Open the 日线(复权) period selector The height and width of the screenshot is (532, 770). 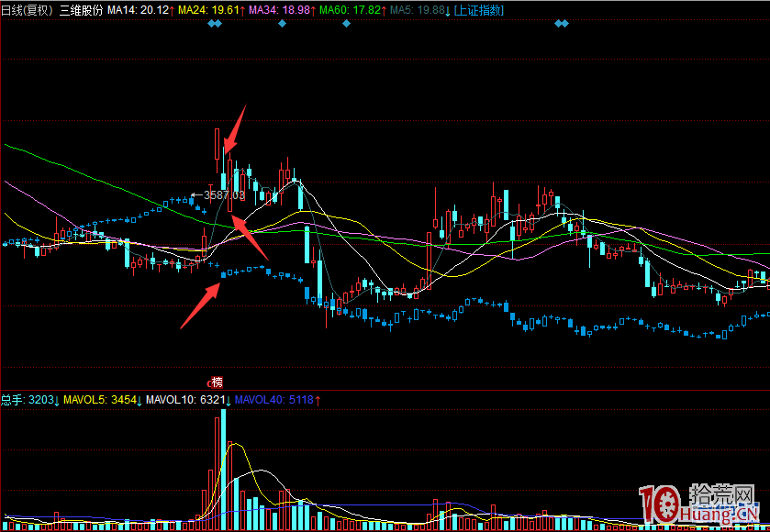point(27,10)
